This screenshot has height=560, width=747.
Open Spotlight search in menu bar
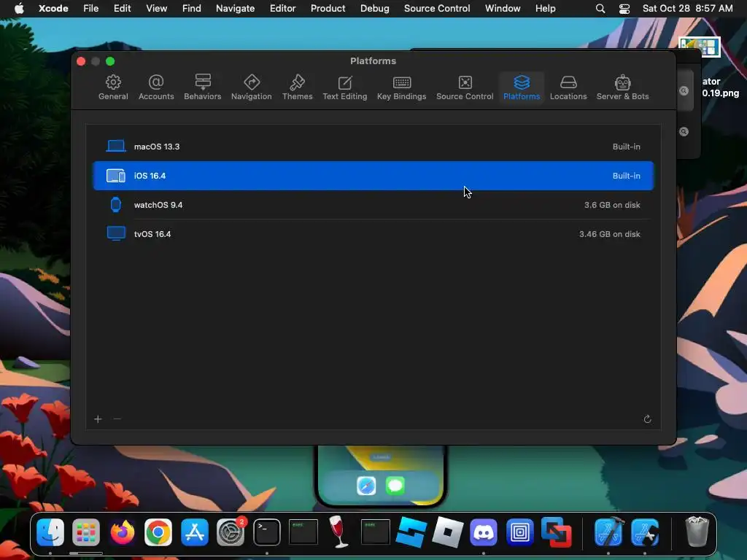pyautogui.click(x=600, y=9)
